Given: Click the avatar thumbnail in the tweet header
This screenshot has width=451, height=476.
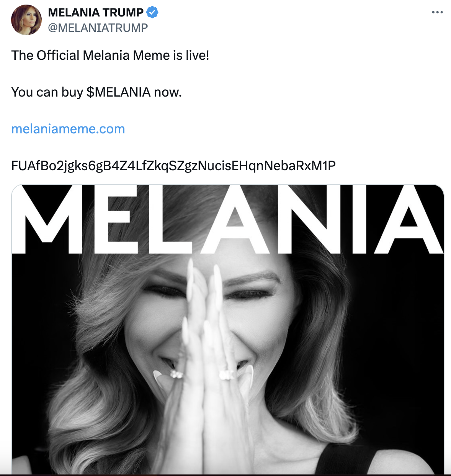Looking at the screenshot, I should 27,20.
